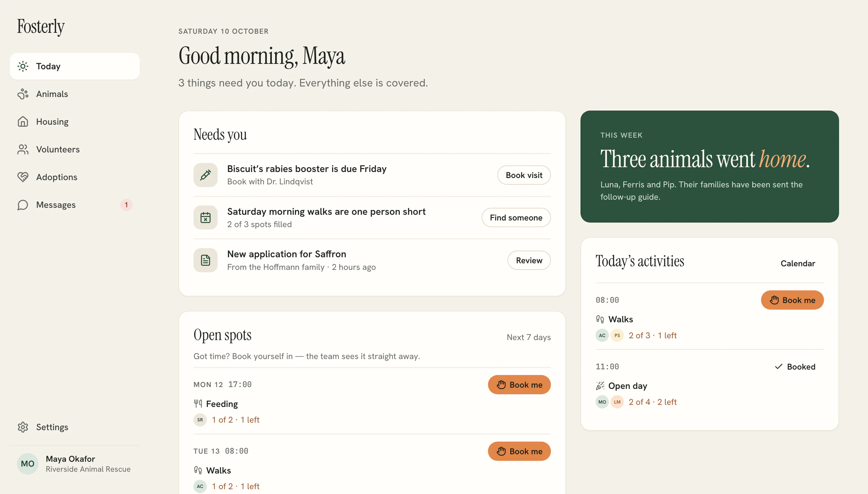Screen dimensions: 868x494
Task: Click the Next 7 days label
Action: click(529, 337)
